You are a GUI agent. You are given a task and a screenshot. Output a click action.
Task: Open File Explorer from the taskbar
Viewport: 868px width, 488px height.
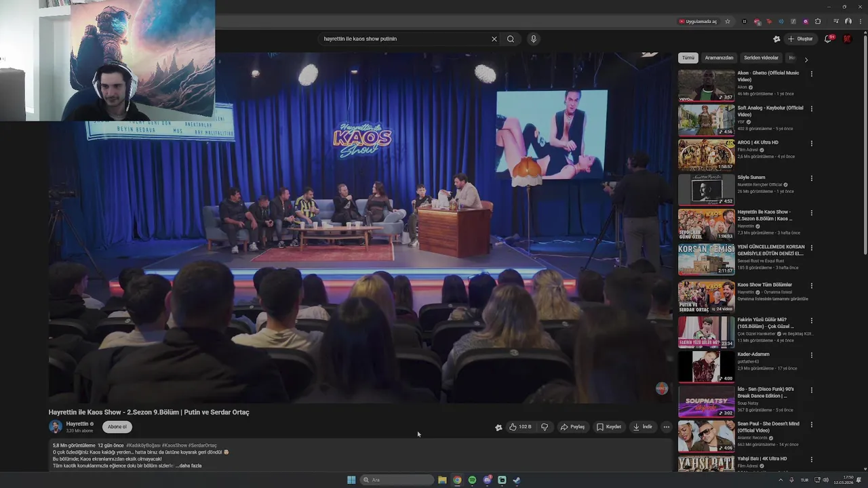(x=442, y=480)
